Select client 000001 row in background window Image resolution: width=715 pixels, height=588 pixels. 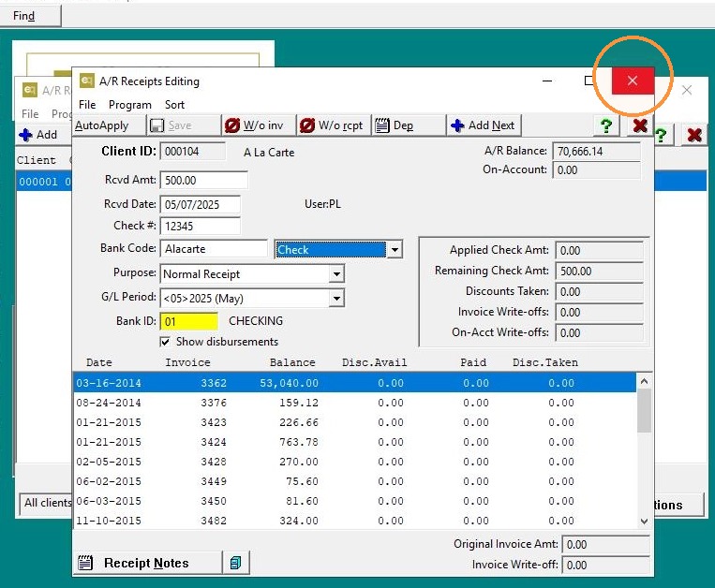(44, 182)
